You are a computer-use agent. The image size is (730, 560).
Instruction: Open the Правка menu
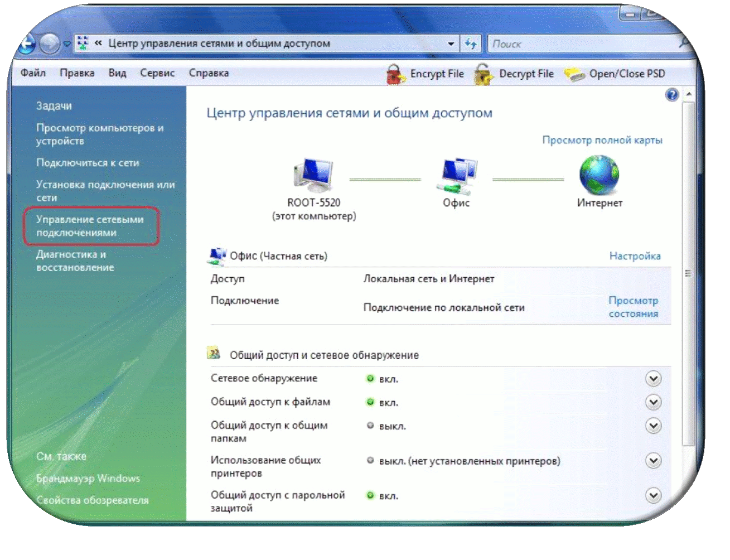tap(77, 73)
